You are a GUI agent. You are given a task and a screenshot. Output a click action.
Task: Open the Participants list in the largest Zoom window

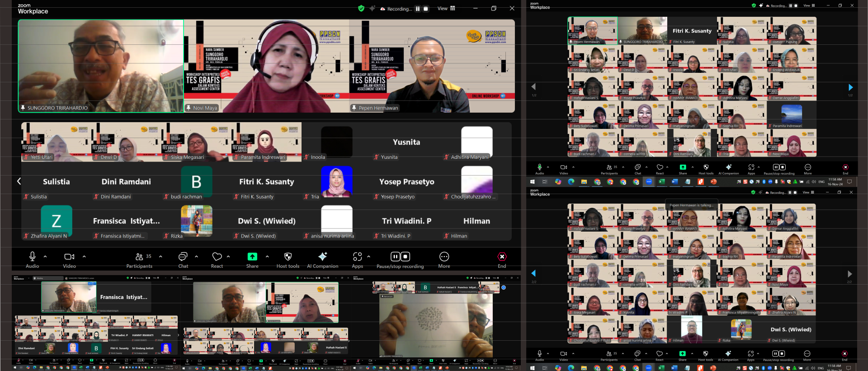[x=140, y=257]
